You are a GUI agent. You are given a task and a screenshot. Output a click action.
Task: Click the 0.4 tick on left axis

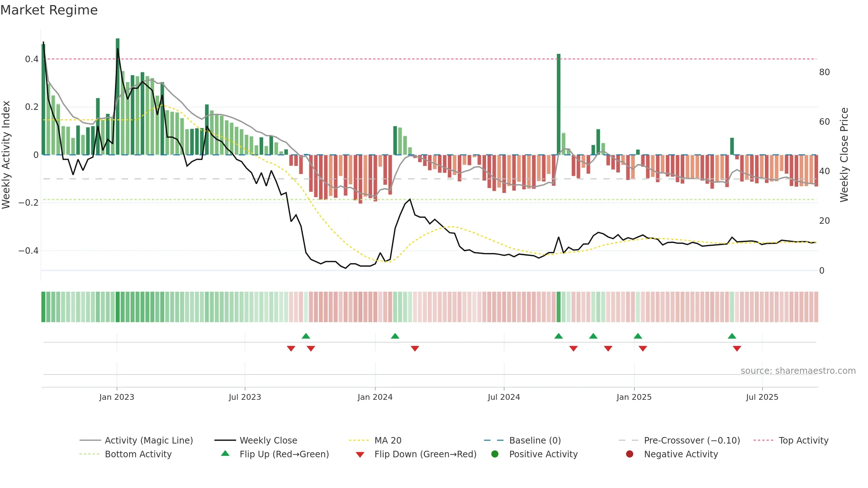[x=32, y=59]
